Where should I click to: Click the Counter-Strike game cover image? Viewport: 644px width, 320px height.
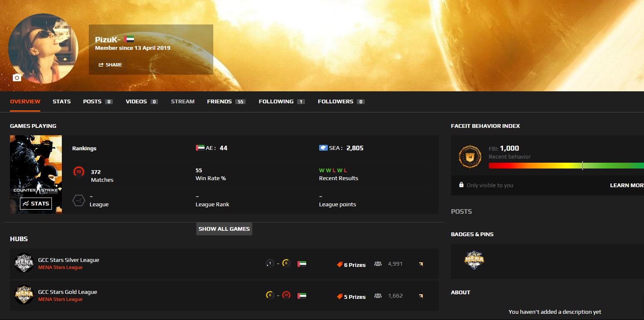(36, 174)
